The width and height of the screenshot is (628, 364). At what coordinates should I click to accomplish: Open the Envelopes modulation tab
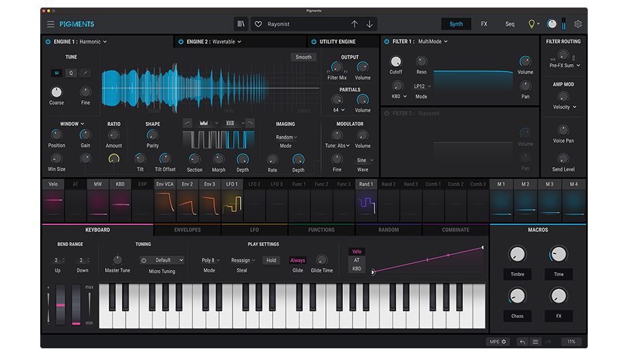click(188, 230)
